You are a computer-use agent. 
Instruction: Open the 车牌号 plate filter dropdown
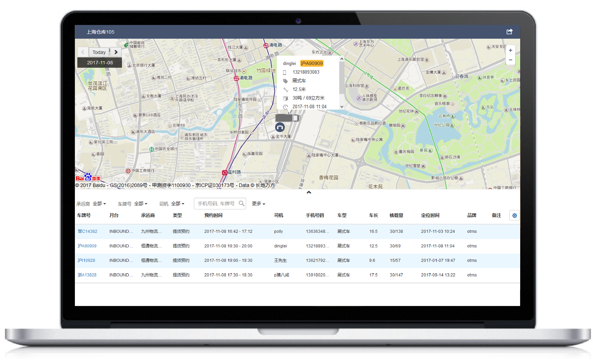141,204
